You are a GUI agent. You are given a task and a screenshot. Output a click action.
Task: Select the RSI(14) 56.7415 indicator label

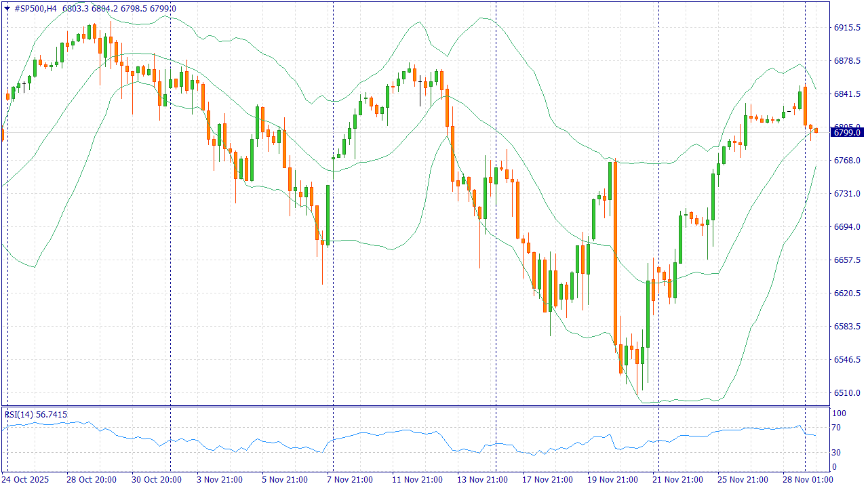36,414
